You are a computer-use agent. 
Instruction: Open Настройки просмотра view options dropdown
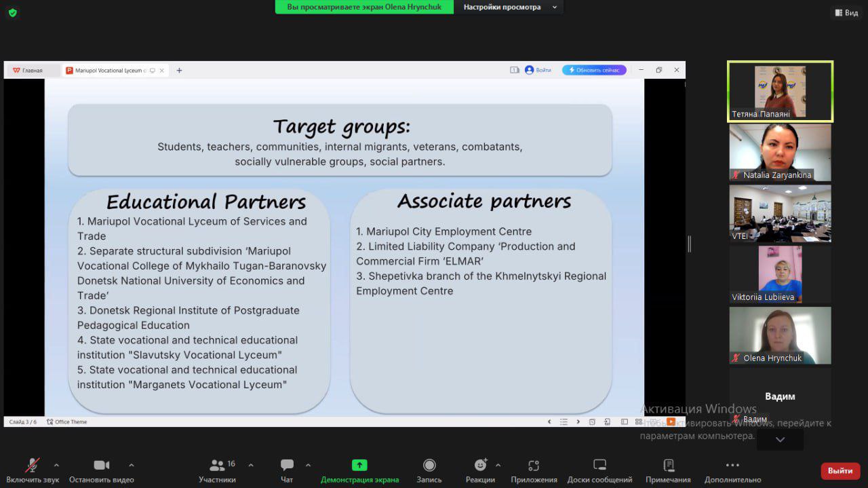[x=509, y=7]
